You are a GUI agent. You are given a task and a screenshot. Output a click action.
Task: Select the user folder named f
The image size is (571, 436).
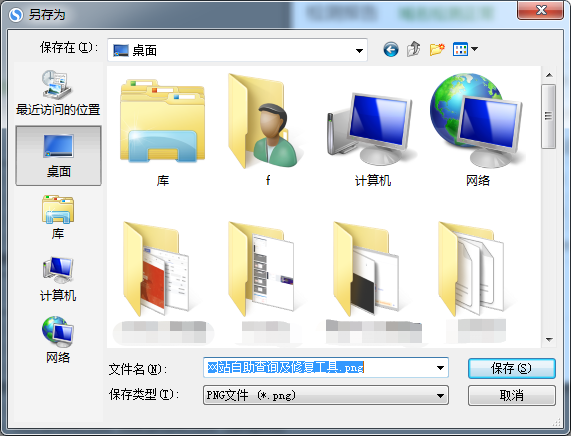click(x=268, y=130)
